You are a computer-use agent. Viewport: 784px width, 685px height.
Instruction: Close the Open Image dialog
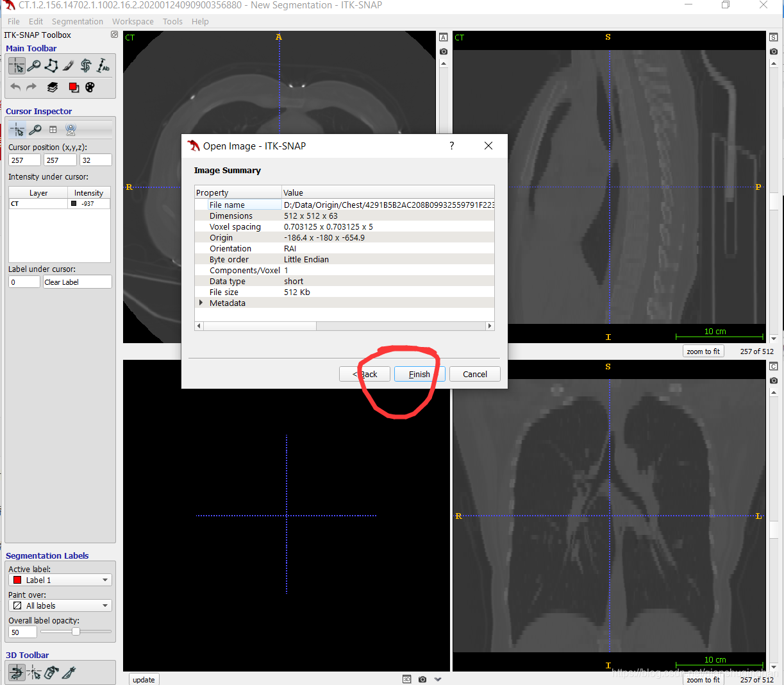488,146
